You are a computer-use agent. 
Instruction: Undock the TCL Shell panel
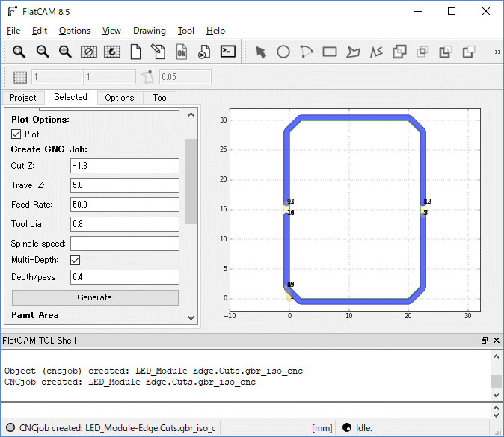click(485, 341)
